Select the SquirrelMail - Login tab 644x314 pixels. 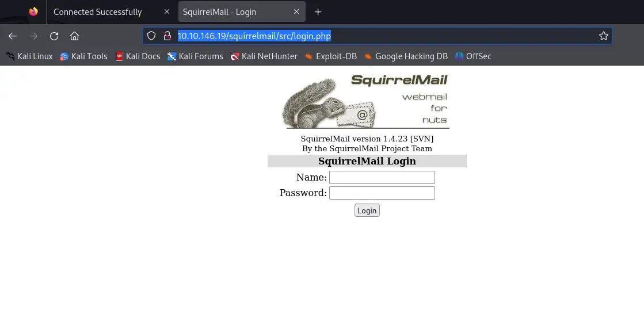click(x=219, y=12)
